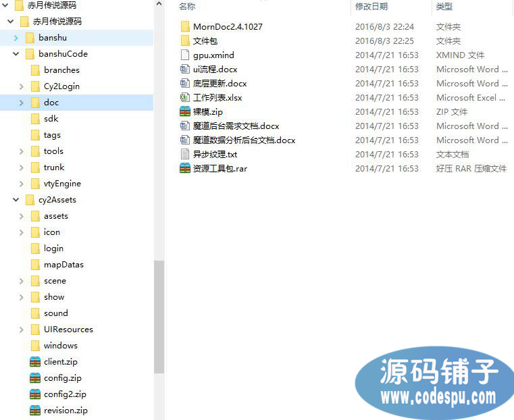
Task: Click the navigation tree scrollbar thumb
Action: tap(159, 317)
